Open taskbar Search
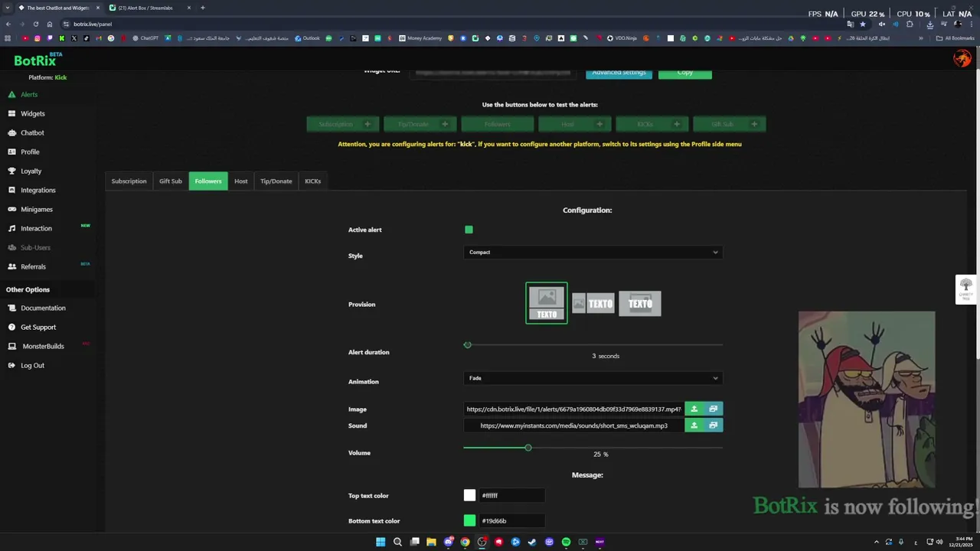This screenshot has width=980, height=551. (397, 542)
